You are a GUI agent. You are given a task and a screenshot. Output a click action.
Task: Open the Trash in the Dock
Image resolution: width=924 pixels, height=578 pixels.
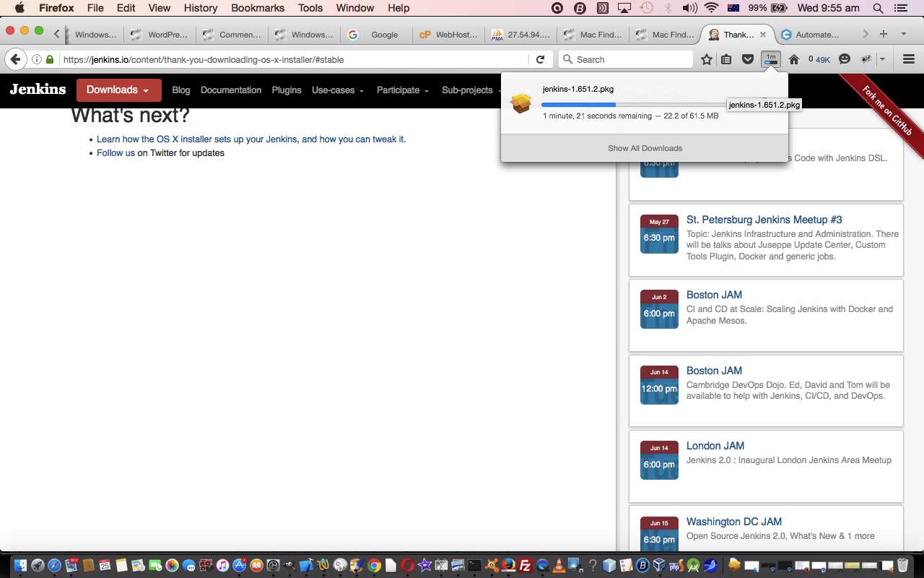(902, 565)
